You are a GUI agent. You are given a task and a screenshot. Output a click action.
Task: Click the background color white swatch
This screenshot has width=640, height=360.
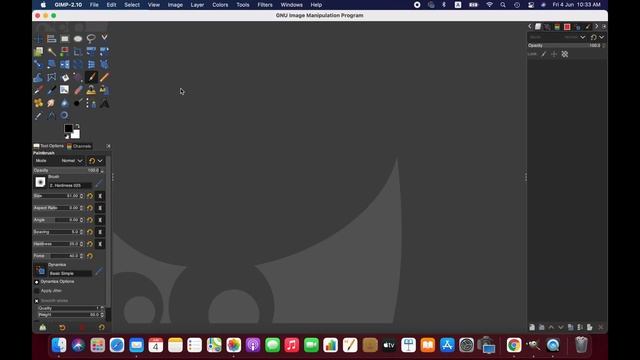tap(77, 135)
